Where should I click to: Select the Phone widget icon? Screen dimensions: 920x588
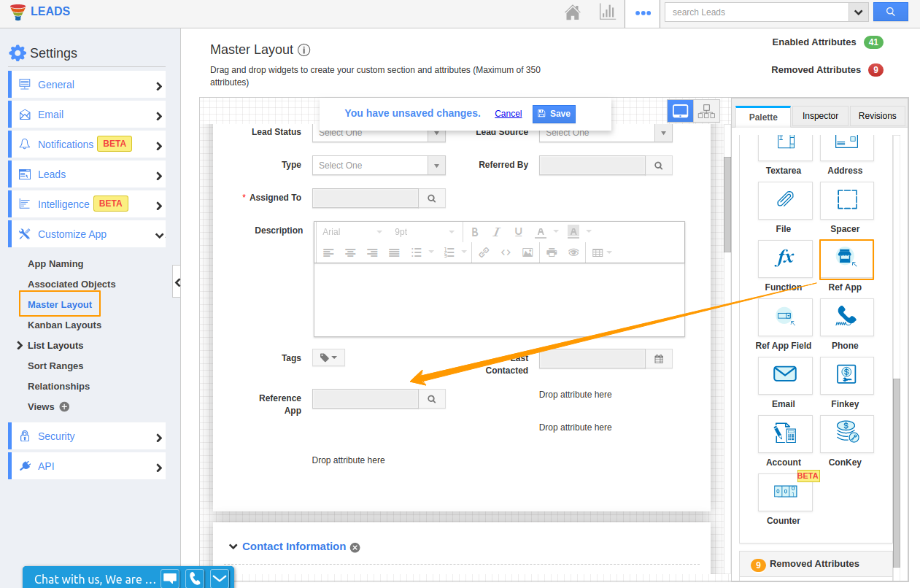pyautogui.click(x=846, y=317)
